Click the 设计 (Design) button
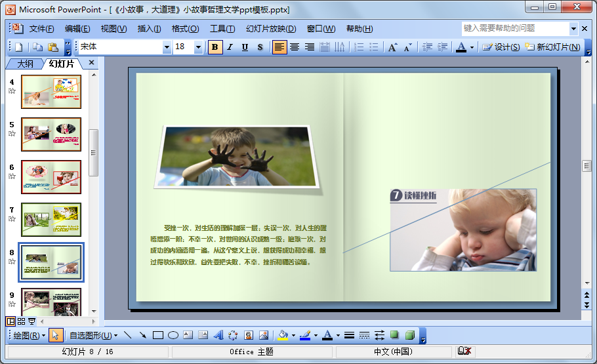The image size is (597, 364). [501, 47]
